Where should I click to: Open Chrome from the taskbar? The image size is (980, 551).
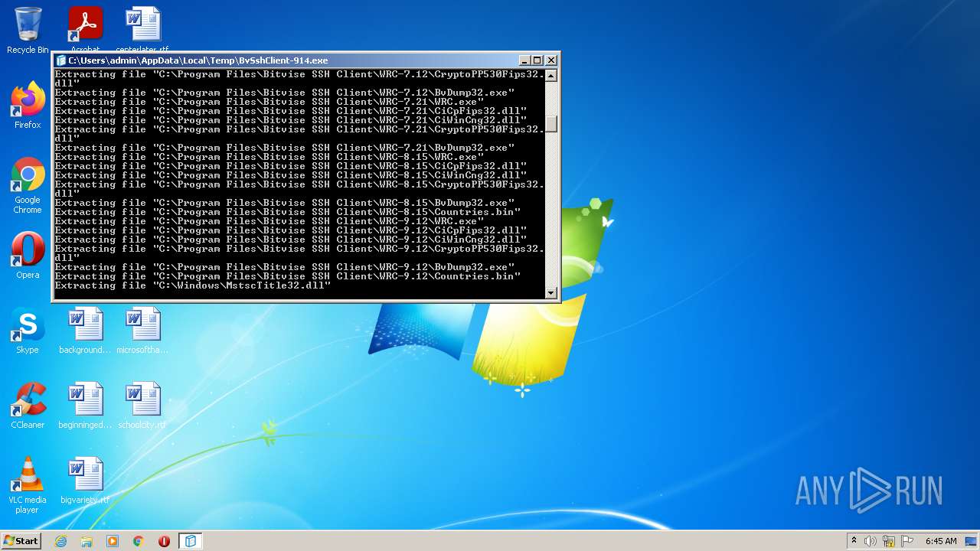[x=139, y=541]
